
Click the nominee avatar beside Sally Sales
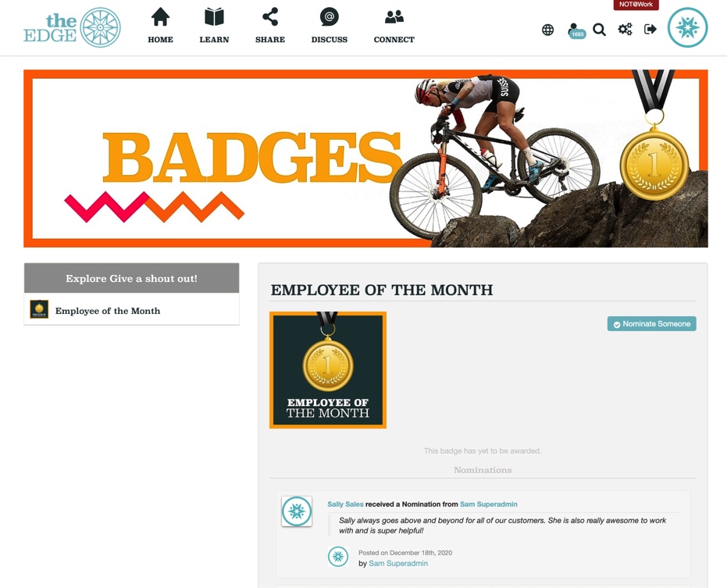(x=297, y=511)
